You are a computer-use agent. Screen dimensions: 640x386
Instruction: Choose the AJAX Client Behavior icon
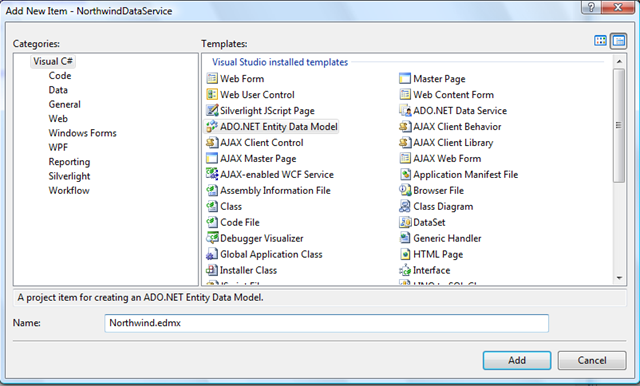[x=405, y=126]
